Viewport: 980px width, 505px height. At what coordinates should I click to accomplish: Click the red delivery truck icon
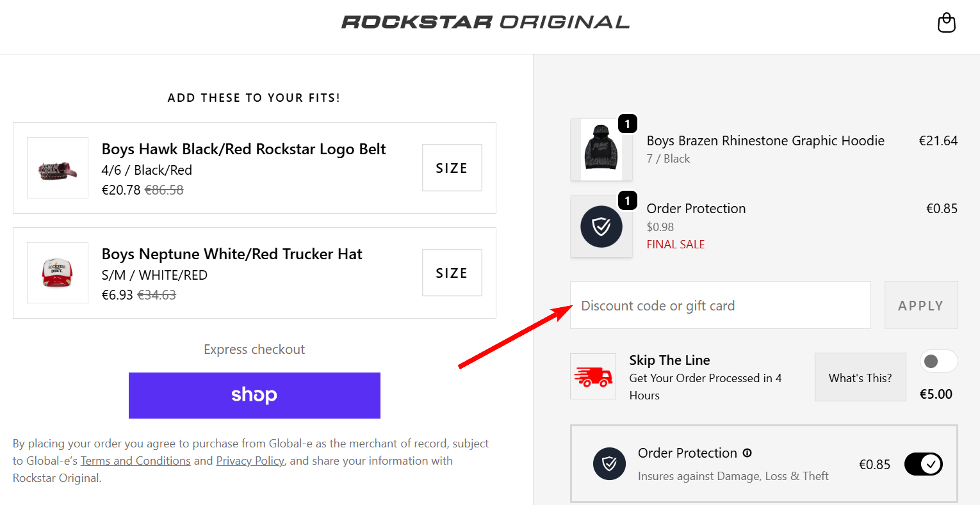pyautogui.click(x=592, y=376)
